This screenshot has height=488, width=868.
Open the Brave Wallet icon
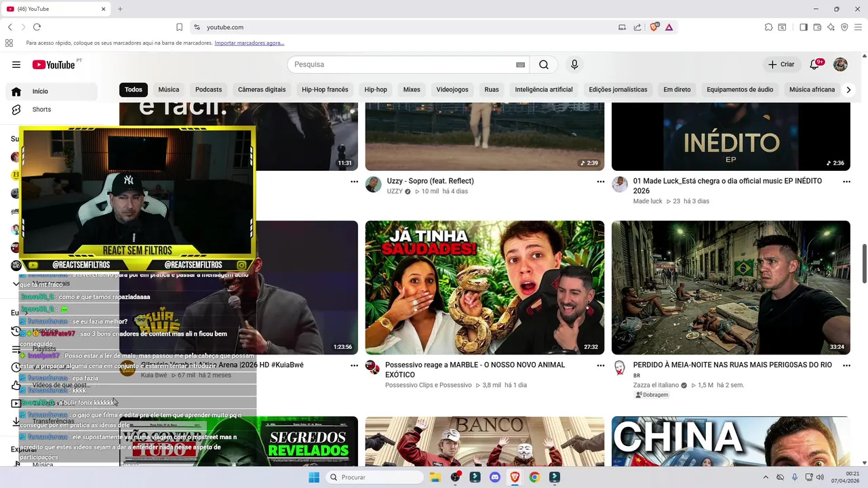[x=817, y=27]
